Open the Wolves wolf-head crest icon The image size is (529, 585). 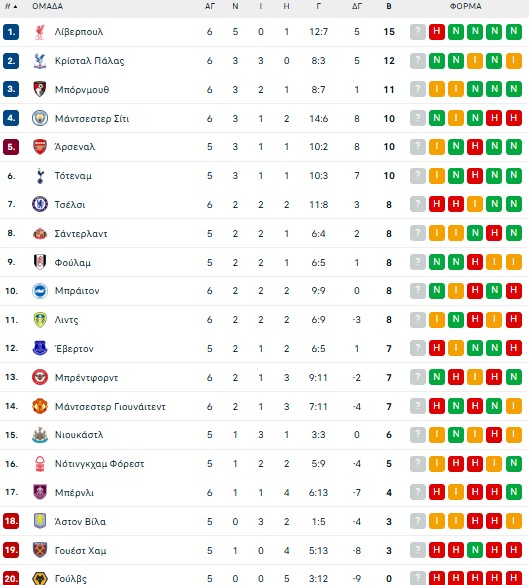tap(40, 578)
